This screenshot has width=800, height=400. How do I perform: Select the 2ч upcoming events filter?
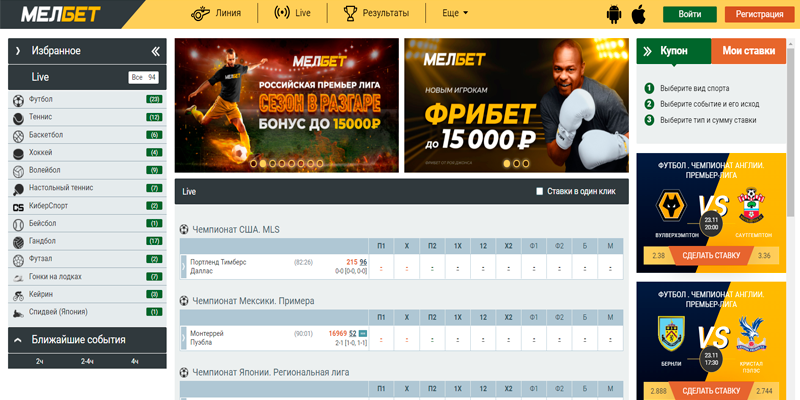39,361
